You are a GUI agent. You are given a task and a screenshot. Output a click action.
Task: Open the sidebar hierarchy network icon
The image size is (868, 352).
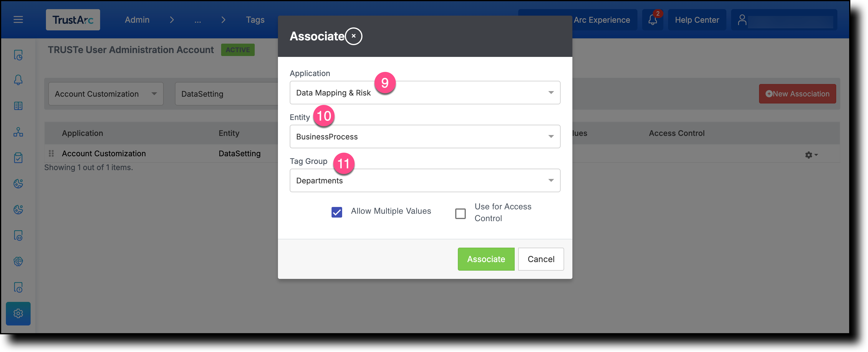click(x=18, y=132)
